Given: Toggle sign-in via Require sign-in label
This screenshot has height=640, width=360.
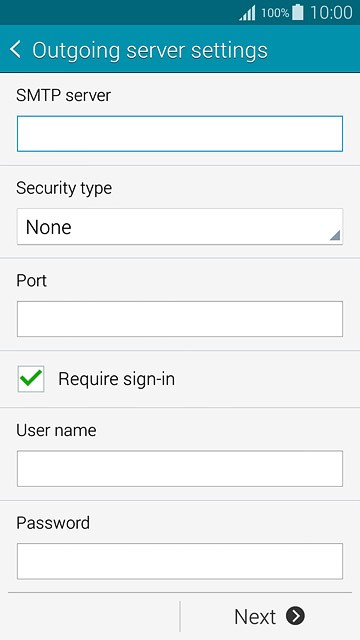Looking at the screenshot, I should pos(116,379).
